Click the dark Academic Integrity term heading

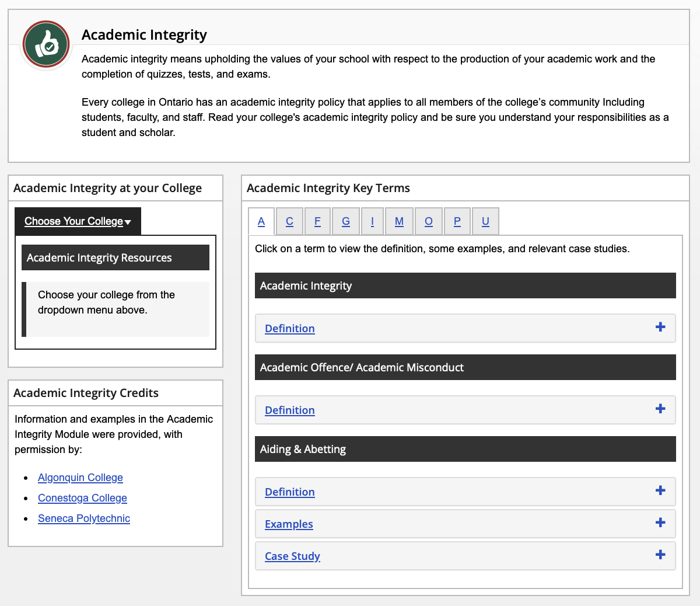click(x=466, y=285)
